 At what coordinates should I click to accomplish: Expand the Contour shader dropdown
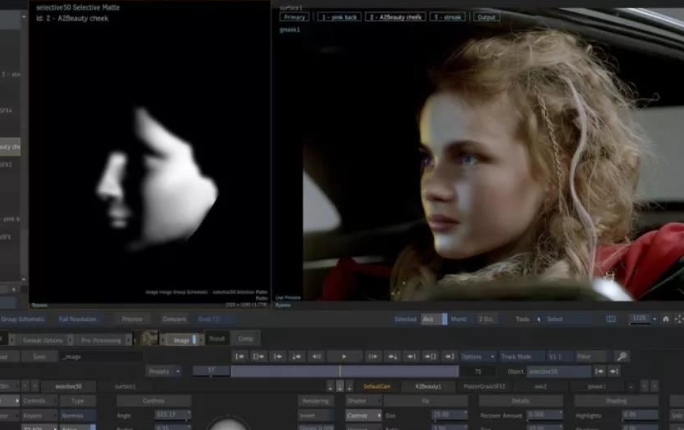point(364,416)
